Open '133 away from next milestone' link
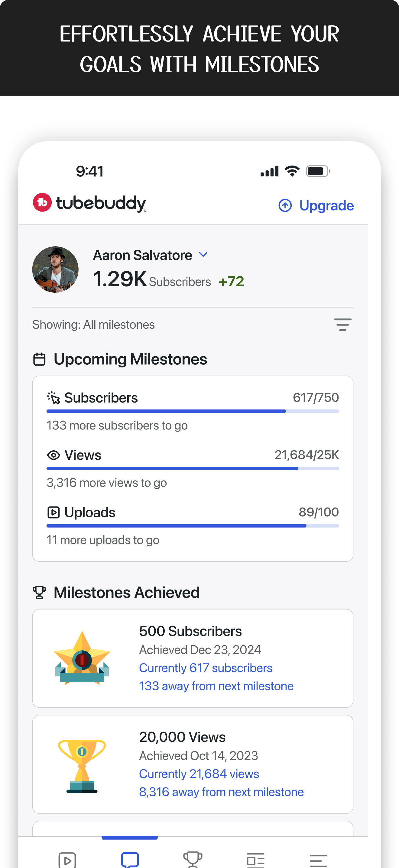 (216, 686)
